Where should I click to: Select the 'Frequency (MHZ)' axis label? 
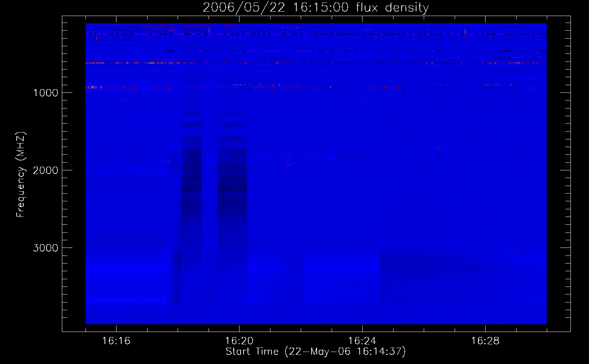pyautogui.click(x=21, y=175)
